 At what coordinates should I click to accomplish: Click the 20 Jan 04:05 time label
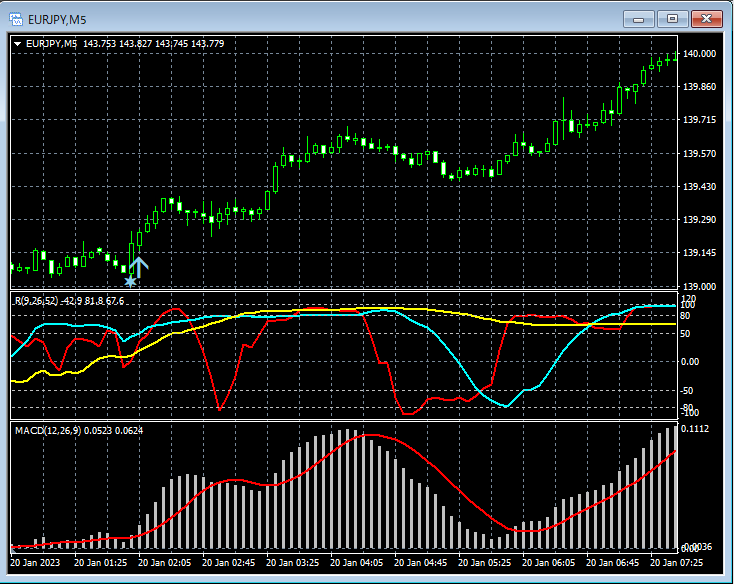(x=358, y=563)
